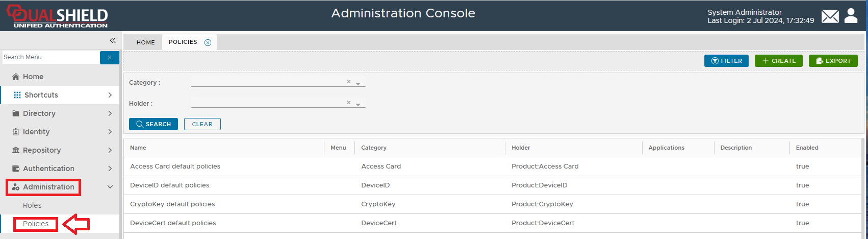Expand the Shortcuts menu item
The image size is (868, 239).
coord(60,95)
